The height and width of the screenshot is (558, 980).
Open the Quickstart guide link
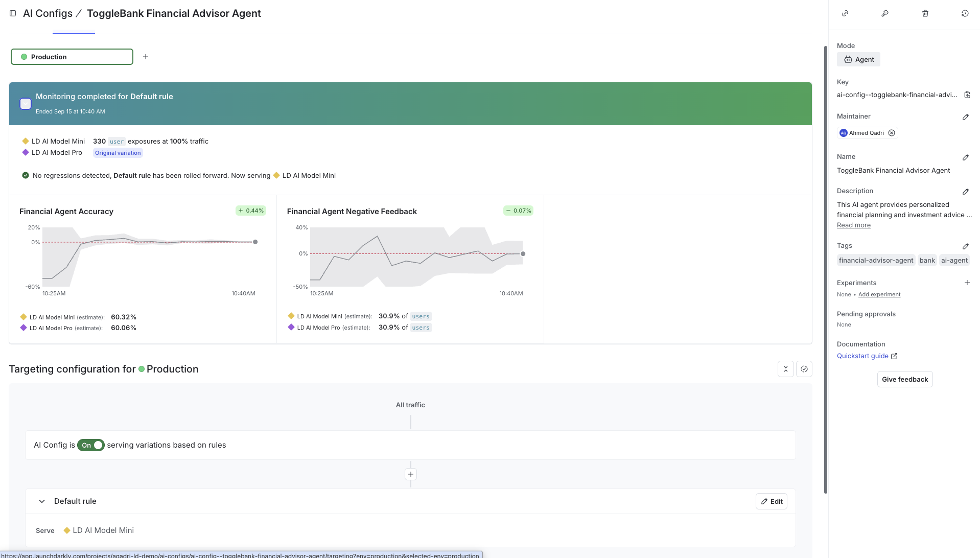pyautogui.click(x=862, y=356)
